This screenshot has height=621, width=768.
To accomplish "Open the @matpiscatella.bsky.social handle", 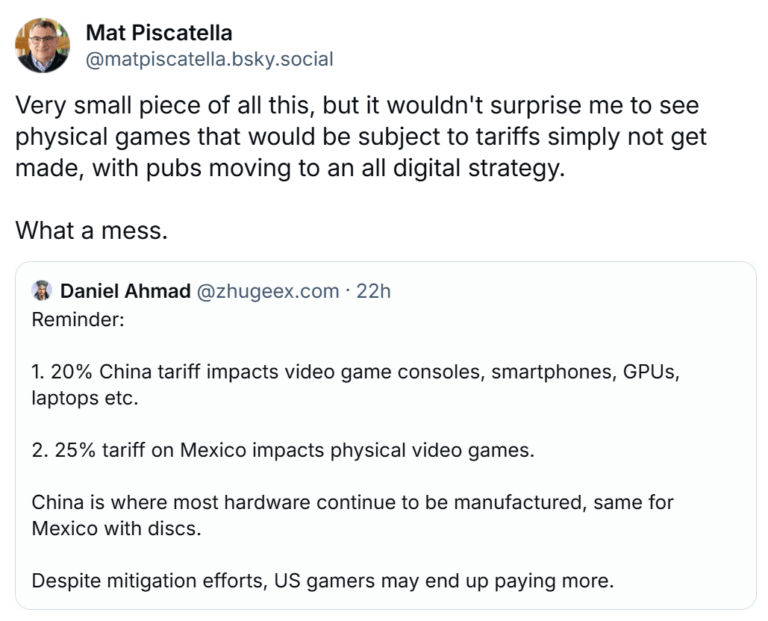I will (210, 59).
